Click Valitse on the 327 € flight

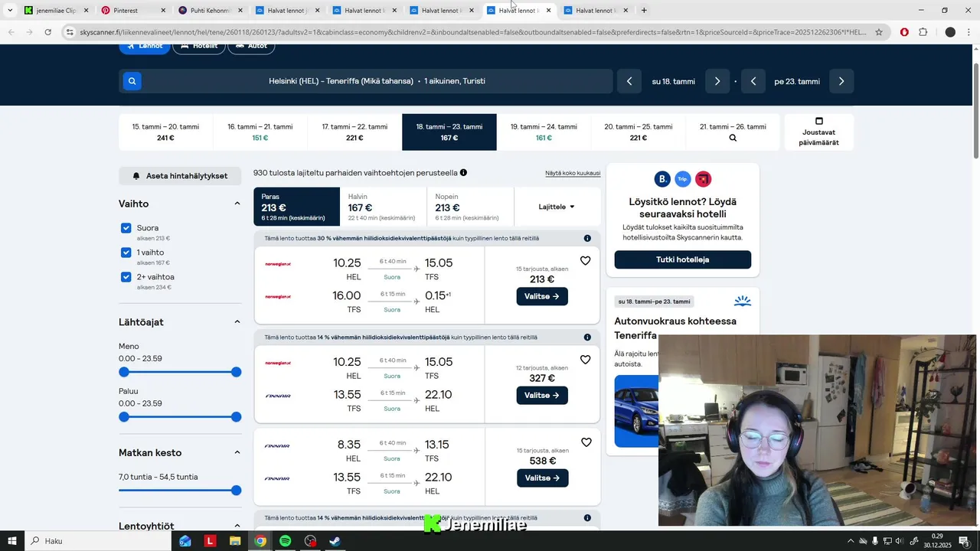[542, 395]
